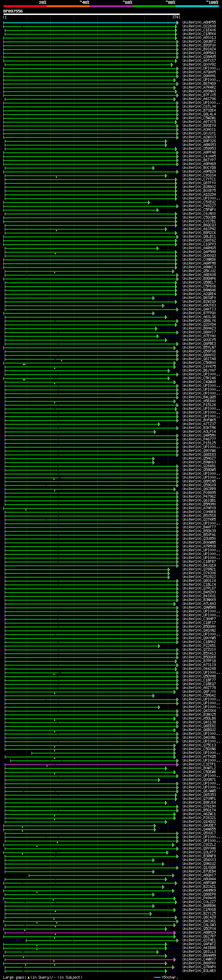This screenshot has height=980, width=222.
Task: Select hit UniRef100_A7R4R2
Action: click(x=199, y=88)
